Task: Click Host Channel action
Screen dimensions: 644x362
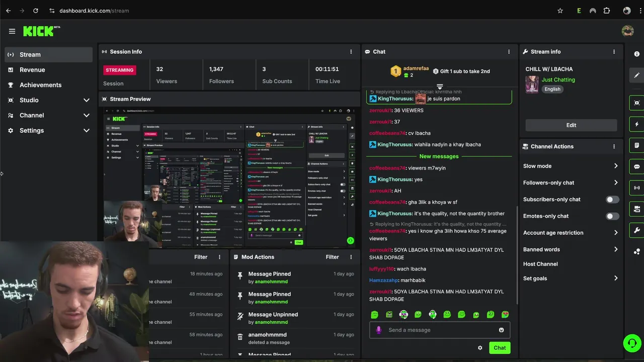Action: point(540,264)
